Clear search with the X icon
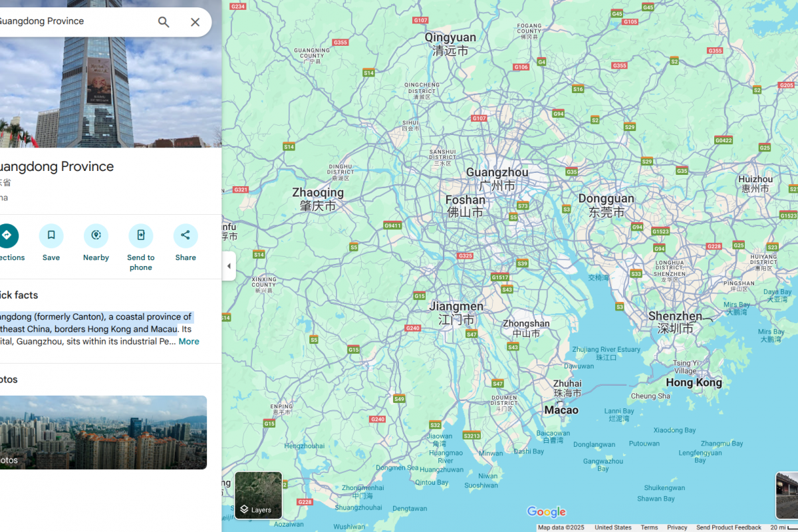 195,22
